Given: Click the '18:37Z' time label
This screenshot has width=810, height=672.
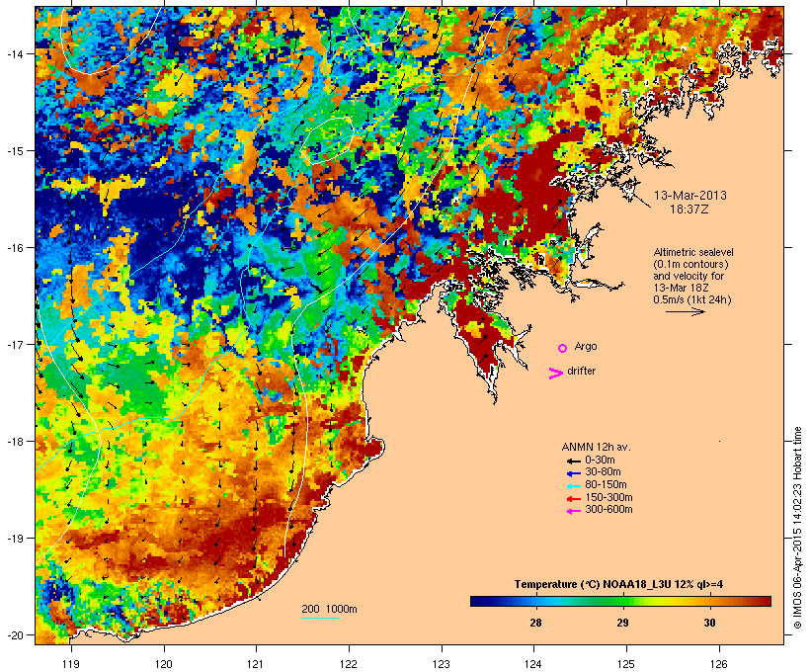Looking at the screenshot, I should pos(689,210).
